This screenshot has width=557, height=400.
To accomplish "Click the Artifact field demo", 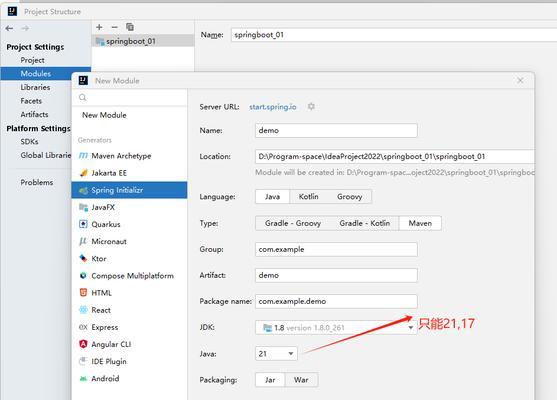I will [x=336, y=275].
